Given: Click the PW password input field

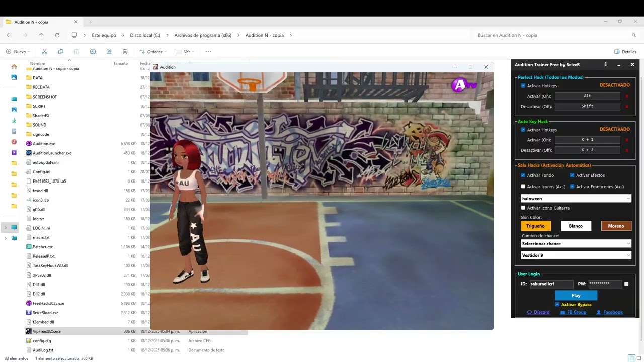Looking at the screenshot, I should [605, 284].
